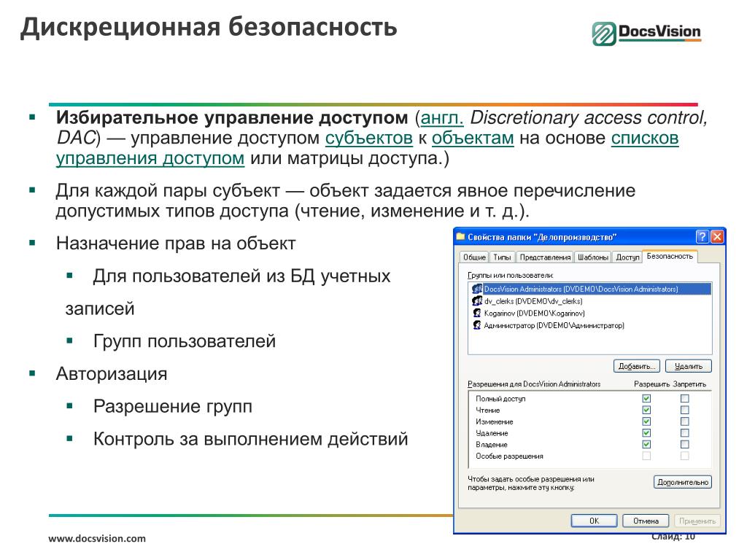Select Администратор (DVDEMO\Администратор) entry
747x560 pixels.
click(554, 326)
